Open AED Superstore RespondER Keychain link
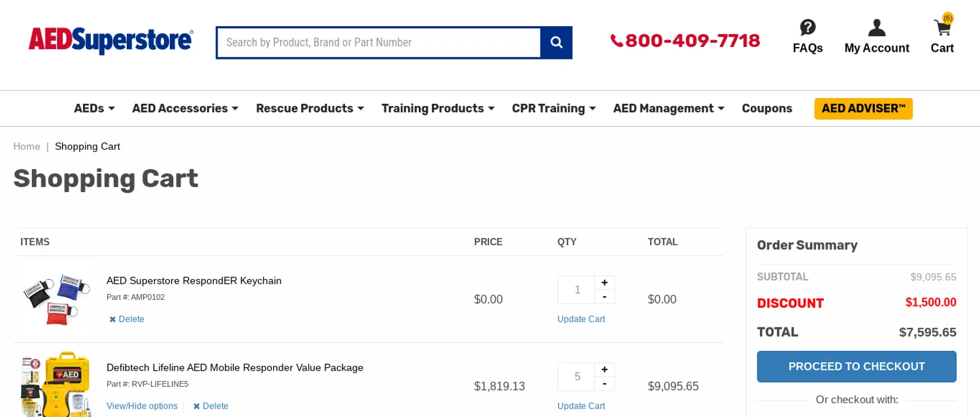980x417 pixels. pos(194,280)
